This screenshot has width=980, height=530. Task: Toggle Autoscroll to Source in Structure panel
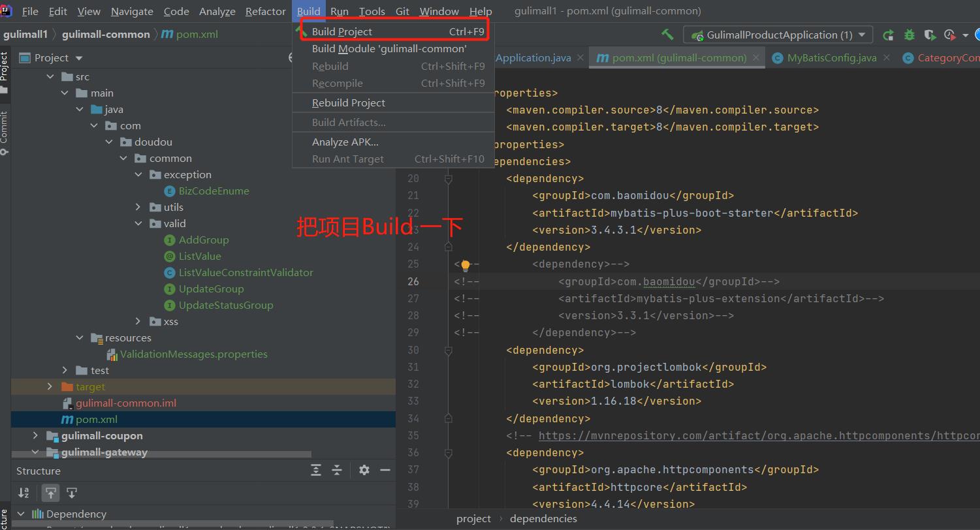(50, 493)
